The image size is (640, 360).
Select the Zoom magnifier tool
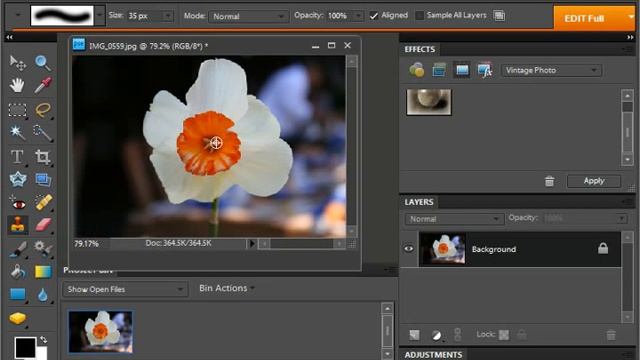(x=42, y=63)
